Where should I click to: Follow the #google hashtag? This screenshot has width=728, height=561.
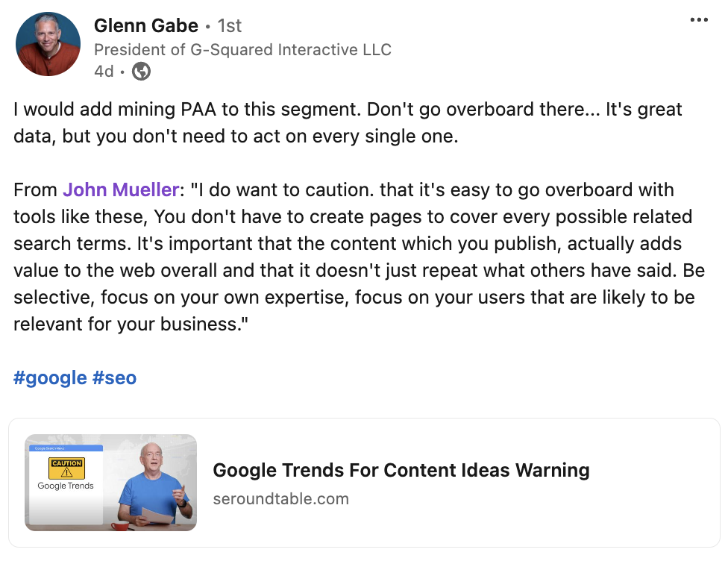(x=50, y=377)
